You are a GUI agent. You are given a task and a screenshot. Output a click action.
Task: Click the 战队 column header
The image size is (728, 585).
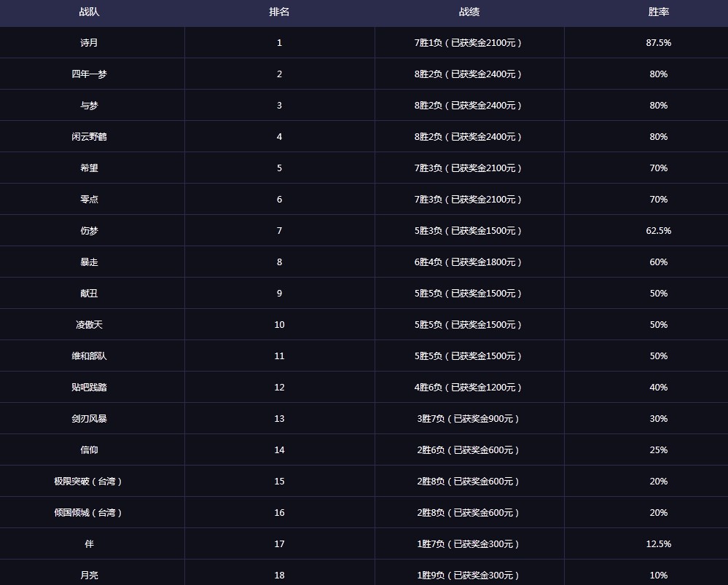tap(89, 12)
